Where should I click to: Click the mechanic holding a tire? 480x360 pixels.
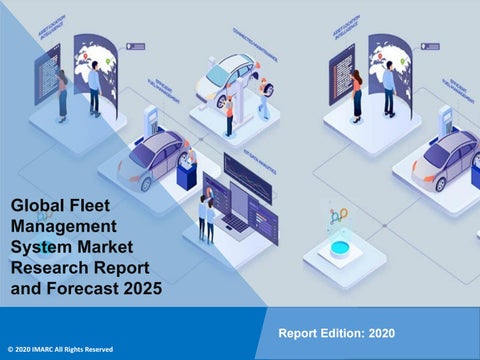pyautogui.click(x=265, y=98)
